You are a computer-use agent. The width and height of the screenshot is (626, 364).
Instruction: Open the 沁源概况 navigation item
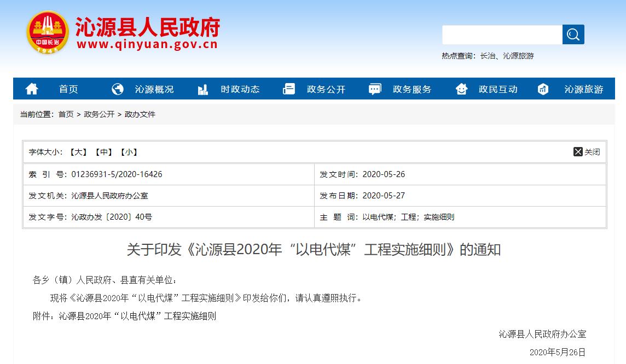pyautogui.click(x=154, y=89)
